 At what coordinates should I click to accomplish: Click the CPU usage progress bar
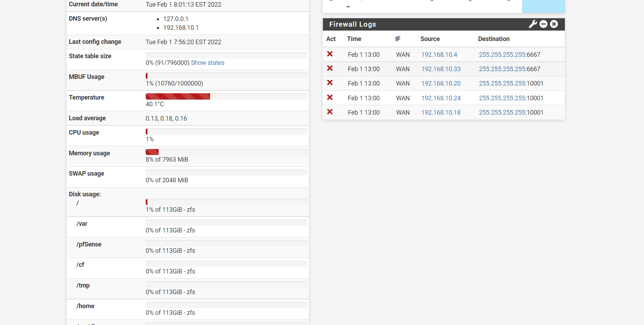coord(226,131)
